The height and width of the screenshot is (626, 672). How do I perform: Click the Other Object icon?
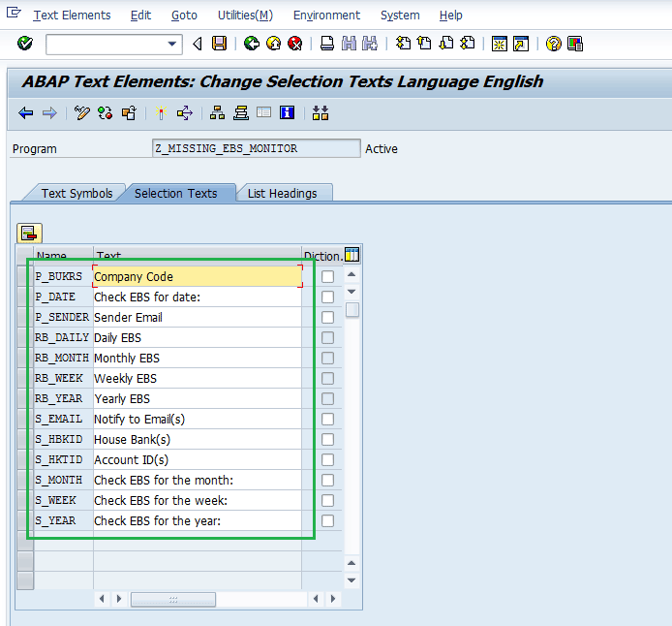point(129,113)
